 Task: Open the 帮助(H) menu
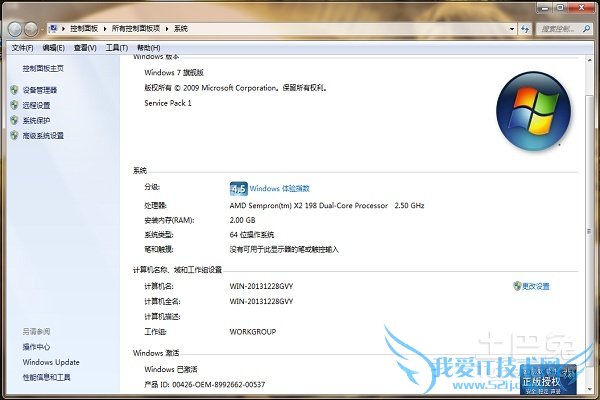pos(148,48)
